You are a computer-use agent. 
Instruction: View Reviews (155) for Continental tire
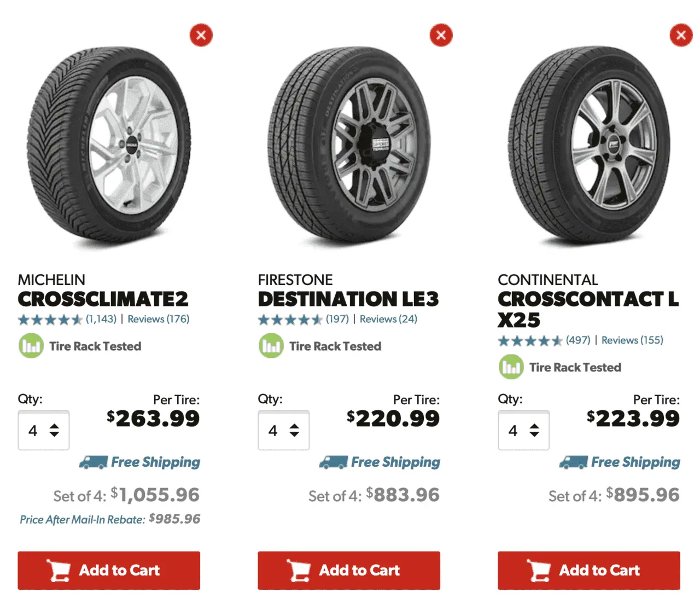pos(632,340)
